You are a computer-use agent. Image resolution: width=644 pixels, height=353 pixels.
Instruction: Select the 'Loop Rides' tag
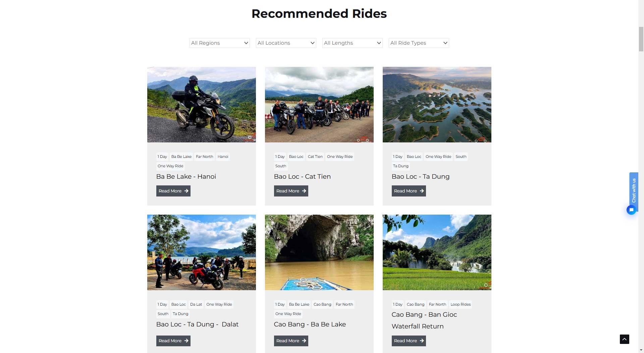pos(461,304)
